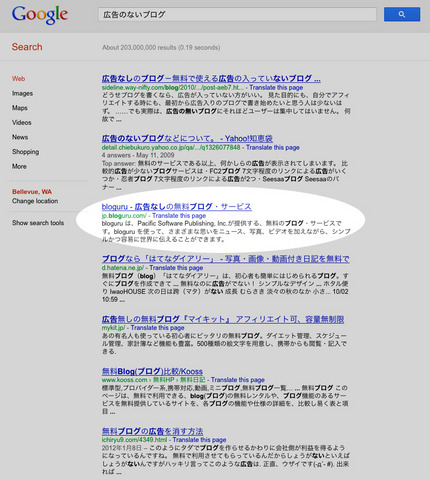
Task: Switch to Images results
Action: click(22, 93)
